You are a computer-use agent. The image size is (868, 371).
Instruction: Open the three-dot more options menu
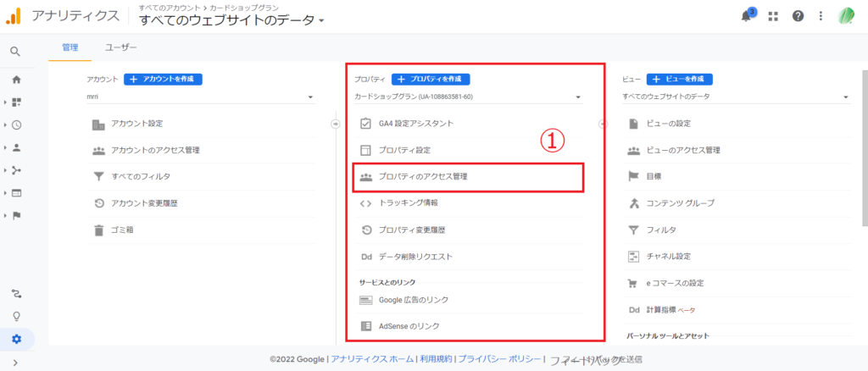point(821,16)
